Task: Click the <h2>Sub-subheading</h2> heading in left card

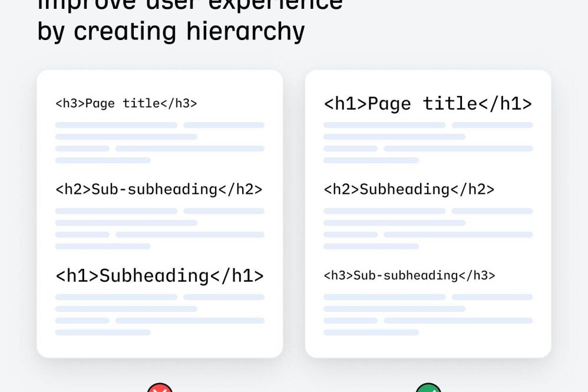Action: (x=159, y=189)
